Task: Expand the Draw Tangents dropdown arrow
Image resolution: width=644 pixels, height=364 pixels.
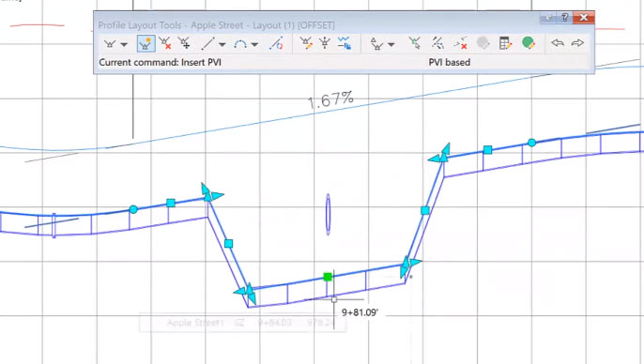Action: pyautogui.click(x=124, y=44)
